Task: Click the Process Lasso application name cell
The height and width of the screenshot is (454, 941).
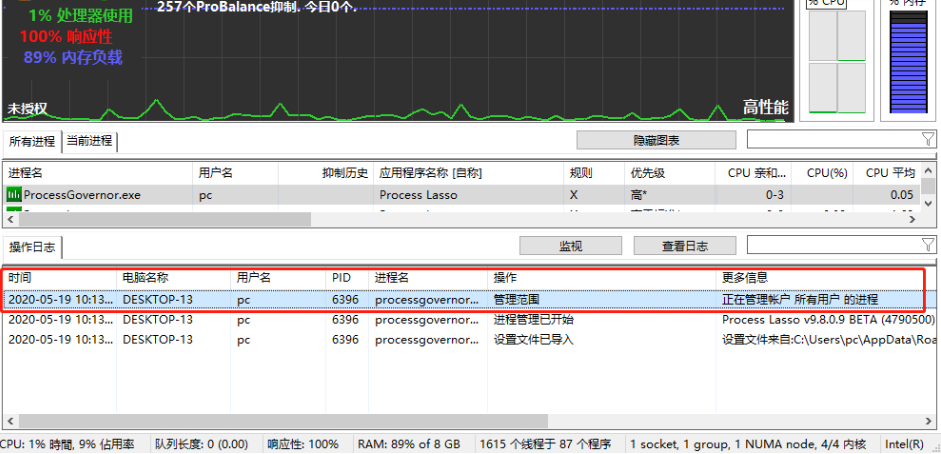Action: [x=418, y=195]
